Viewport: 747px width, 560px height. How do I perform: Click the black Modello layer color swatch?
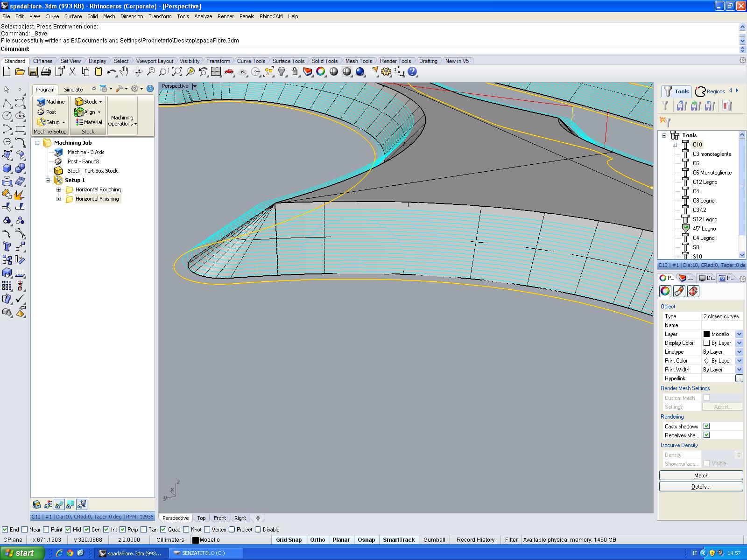pyautogui.click(x=706, y=334)
